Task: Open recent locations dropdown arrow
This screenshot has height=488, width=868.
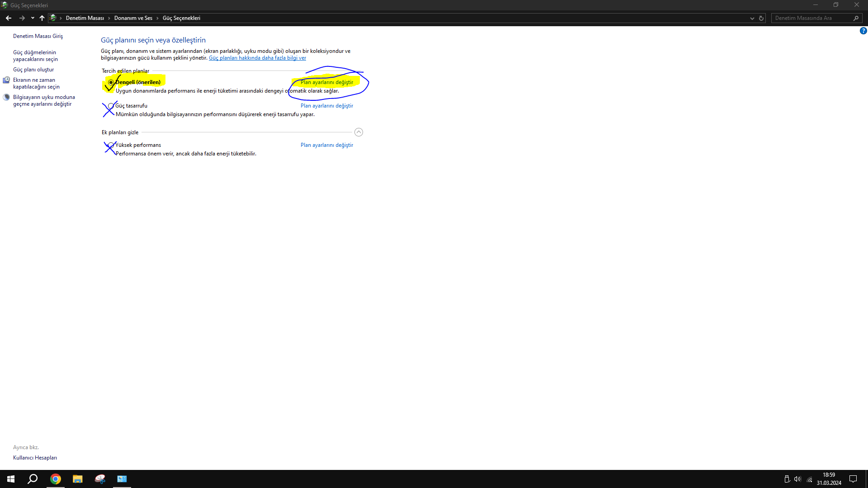Action: 33,18
